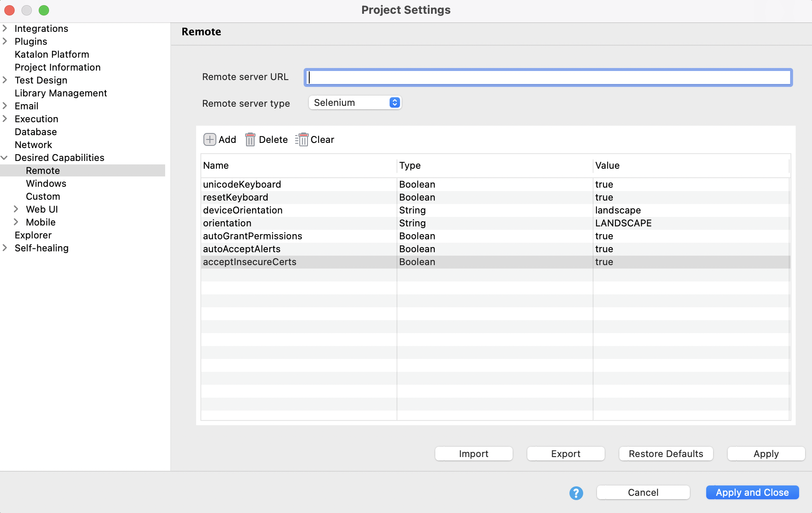Collapse the Desired Capabilities node
The width and height of the screenshot is (812, 513).
click(5, 158)
